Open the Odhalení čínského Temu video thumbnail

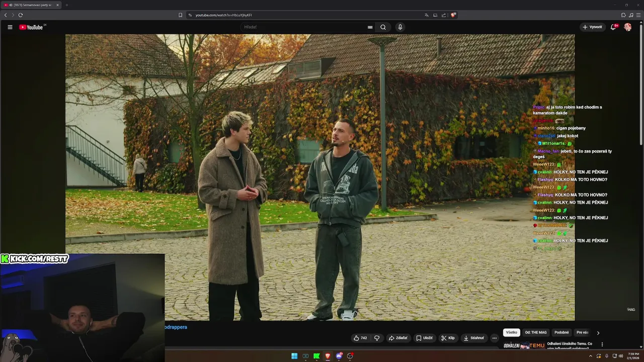click(524, 345)
